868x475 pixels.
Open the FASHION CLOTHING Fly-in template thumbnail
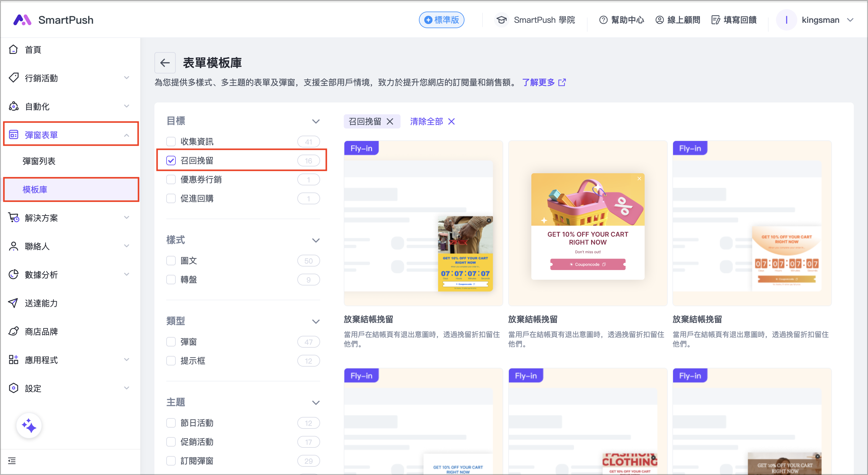[588, 421]
